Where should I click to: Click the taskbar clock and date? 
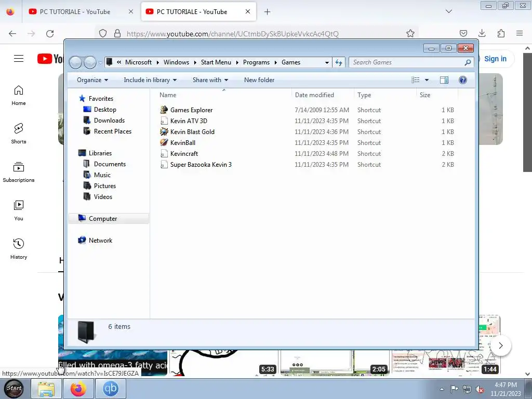coord(506,389)
